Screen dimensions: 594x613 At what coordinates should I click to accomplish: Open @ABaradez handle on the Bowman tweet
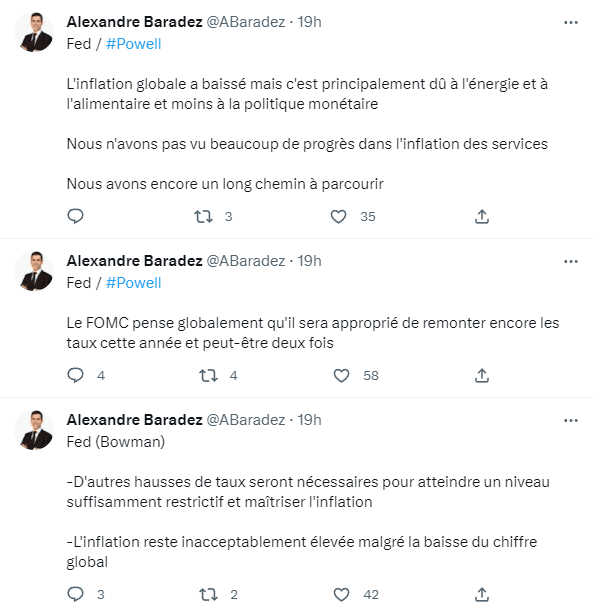click(246, 420)
